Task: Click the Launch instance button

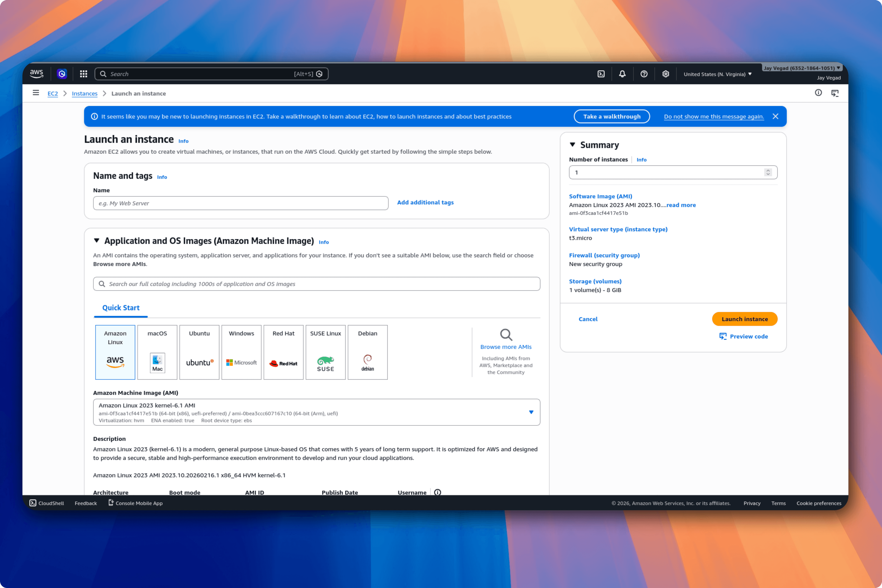Action: click(745, 319)
